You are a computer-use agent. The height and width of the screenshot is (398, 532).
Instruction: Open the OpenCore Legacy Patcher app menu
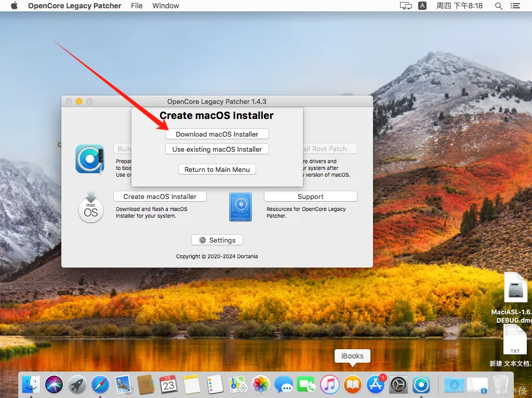[75, 6]
